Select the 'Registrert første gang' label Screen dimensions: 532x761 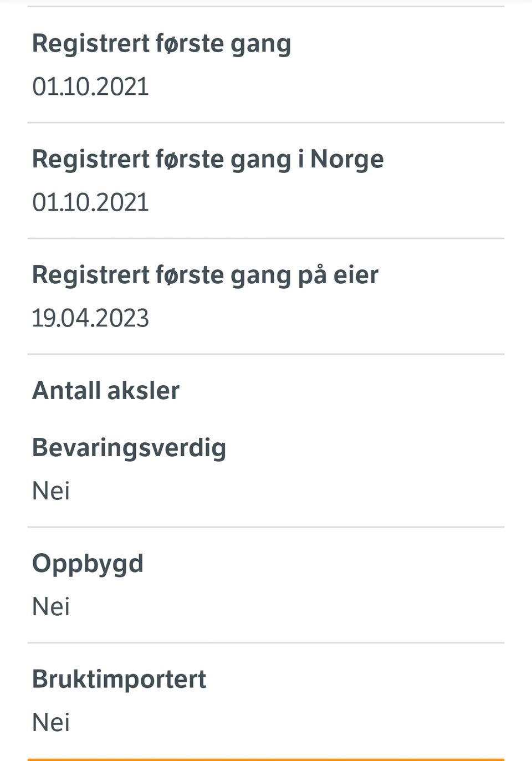[161, 44]
